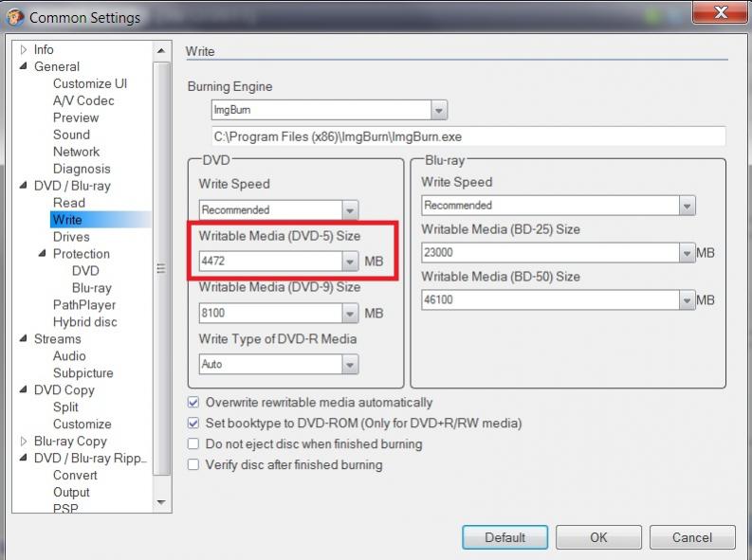
Task: Open Sound settings
Action: (x=71, y=135)
